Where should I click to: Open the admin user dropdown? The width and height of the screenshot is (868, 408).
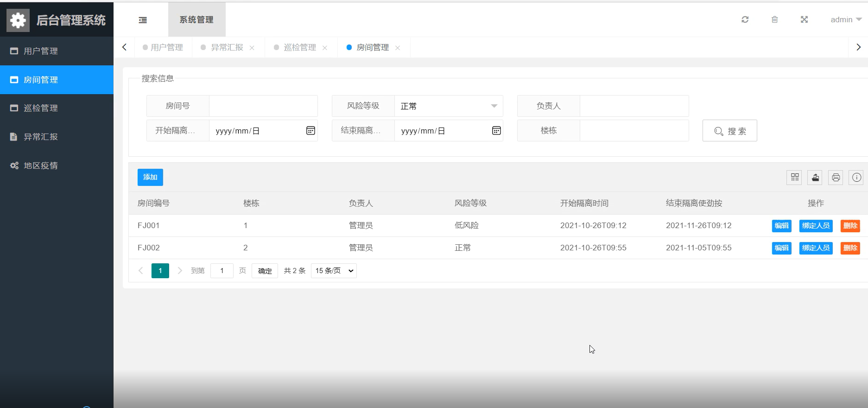tap(846, 19)
